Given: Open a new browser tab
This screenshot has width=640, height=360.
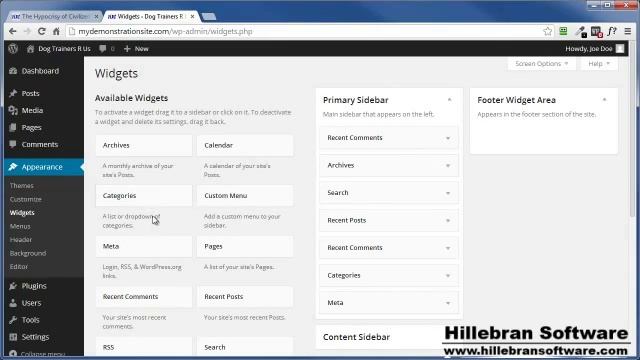Looking at the screenshot, I should pos(209,17).
